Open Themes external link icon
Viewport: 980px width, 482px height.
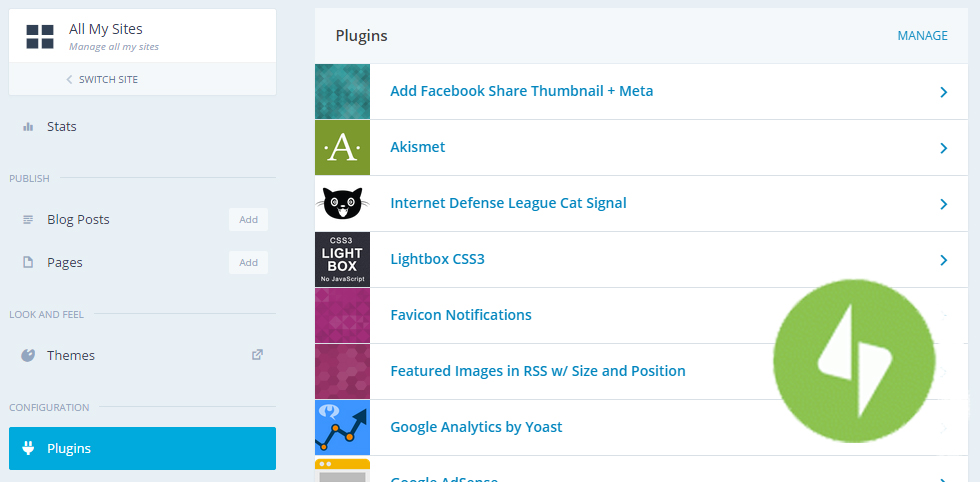pyautogui.click(x=257, y=354)
